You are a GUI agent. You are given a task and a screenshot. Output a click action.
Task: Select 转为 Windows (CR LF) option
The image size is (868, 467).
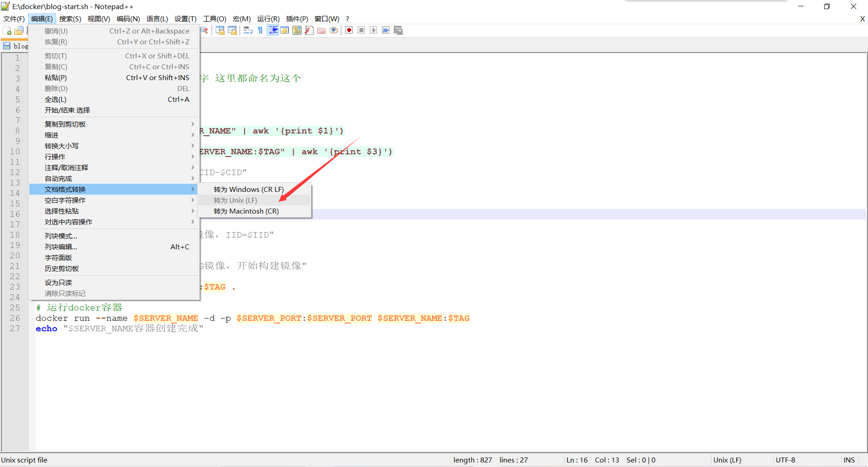(x=255, y=189)
